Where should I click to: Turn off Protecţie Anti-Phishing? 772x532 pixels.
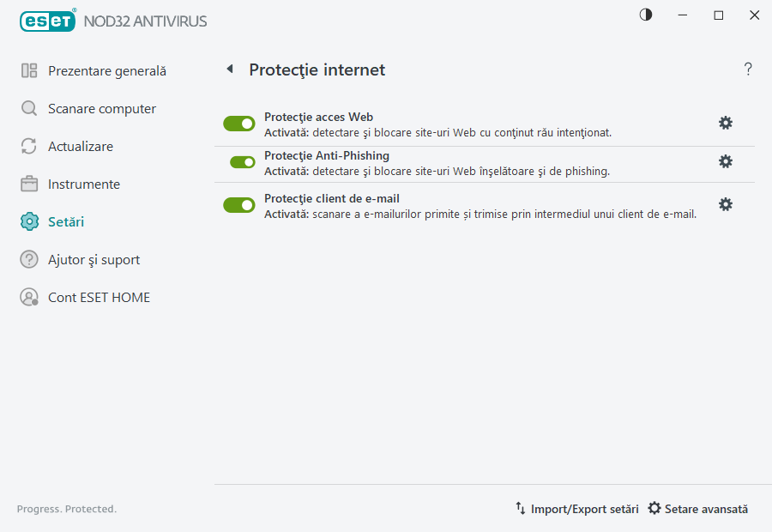(x=238, y=161)
